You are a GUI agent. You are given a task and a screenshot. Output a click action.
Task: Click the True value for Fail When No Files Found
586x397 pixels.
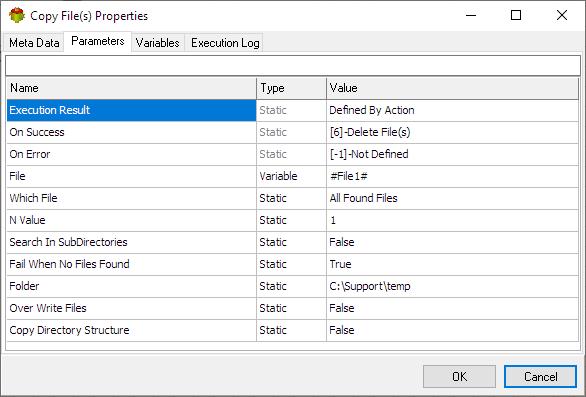click(x=453, y=264)
